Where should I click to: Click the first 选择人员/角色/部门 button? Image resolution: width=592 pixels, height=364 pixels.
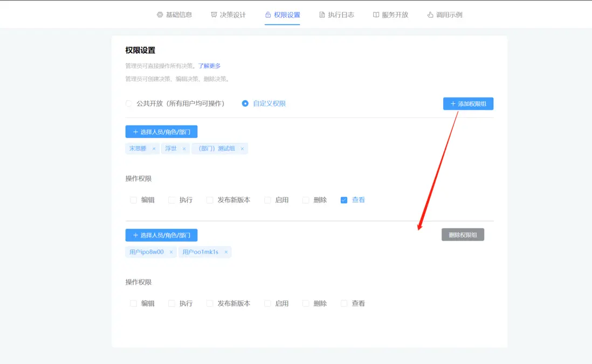[161, 131]
